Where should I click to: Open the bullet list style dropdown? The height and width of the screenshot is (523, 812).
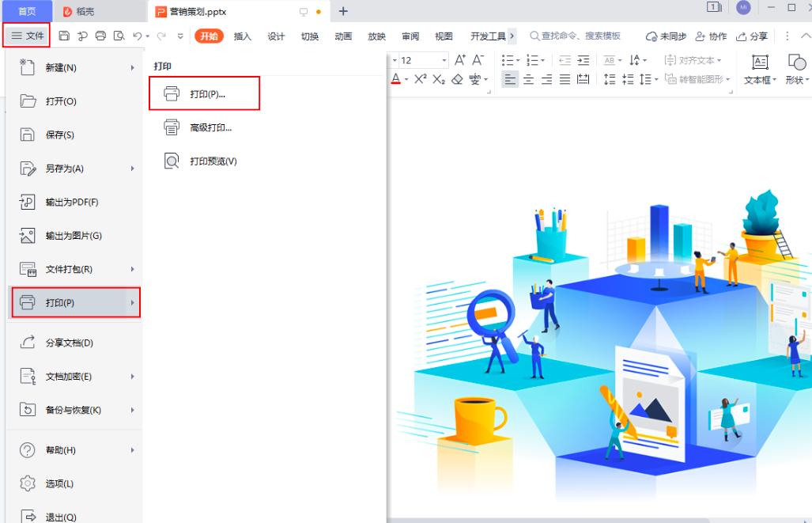[518, 59]
